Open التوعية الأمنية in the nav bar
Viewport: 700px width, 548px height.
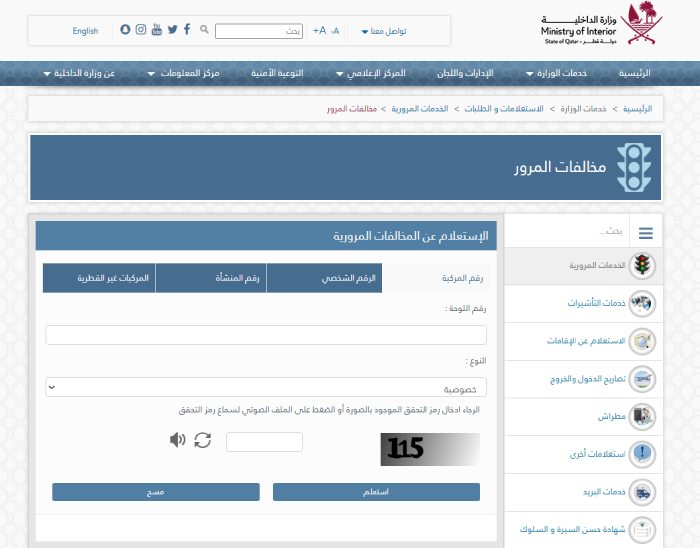277,73
